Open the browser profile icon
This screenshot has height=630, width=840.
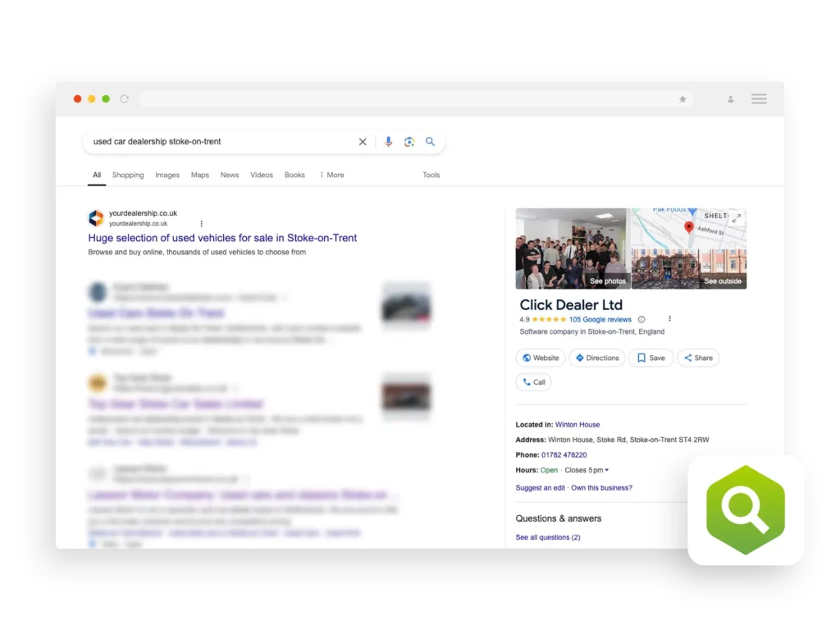[x=731, y=99]
